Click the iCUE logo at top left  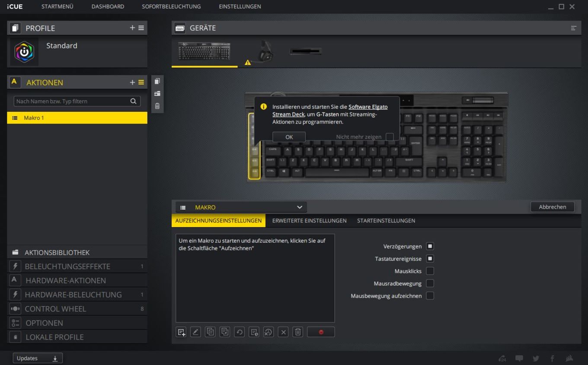pyautogui.click(x=15, y=6)
